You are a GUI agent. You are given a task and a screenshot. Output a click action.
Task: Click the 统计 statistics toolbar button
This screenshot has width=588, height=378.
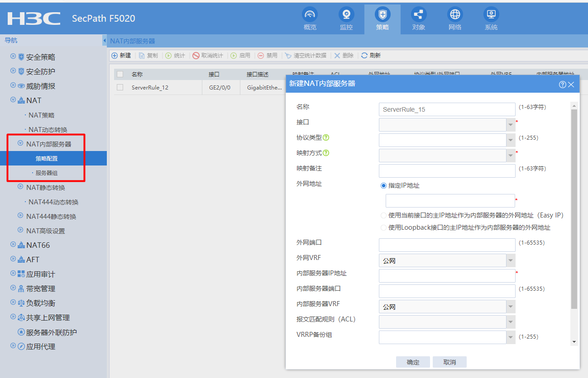175,56
